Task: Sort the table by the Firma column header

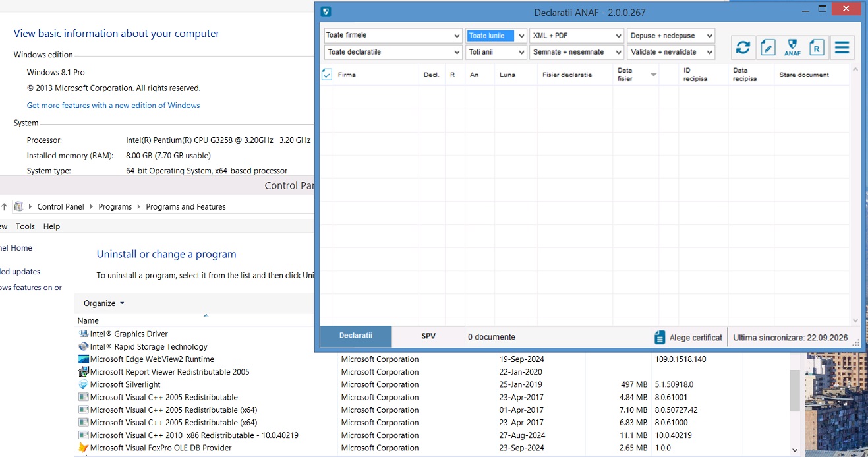Action: tap(376, 75)
